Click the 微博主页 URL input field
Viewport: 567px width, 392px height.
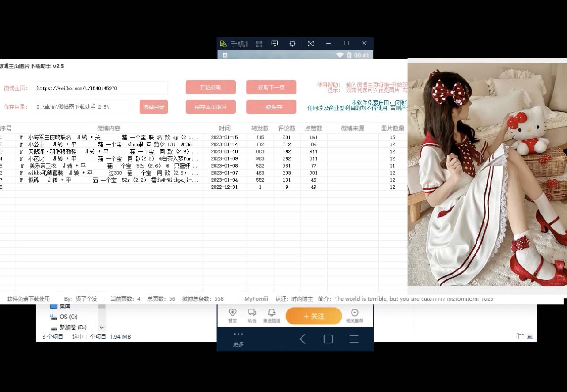(x=102, y=88)
